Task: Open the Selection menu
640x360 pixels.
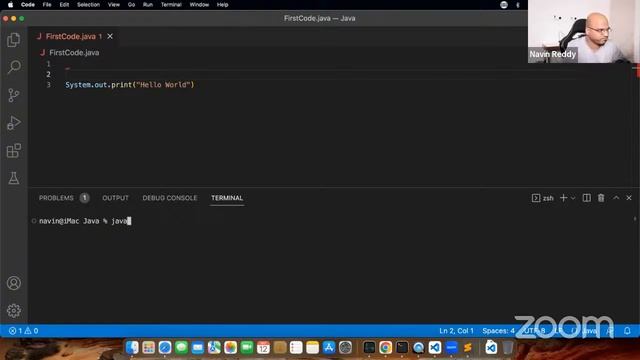Action: tap(88, 5)
